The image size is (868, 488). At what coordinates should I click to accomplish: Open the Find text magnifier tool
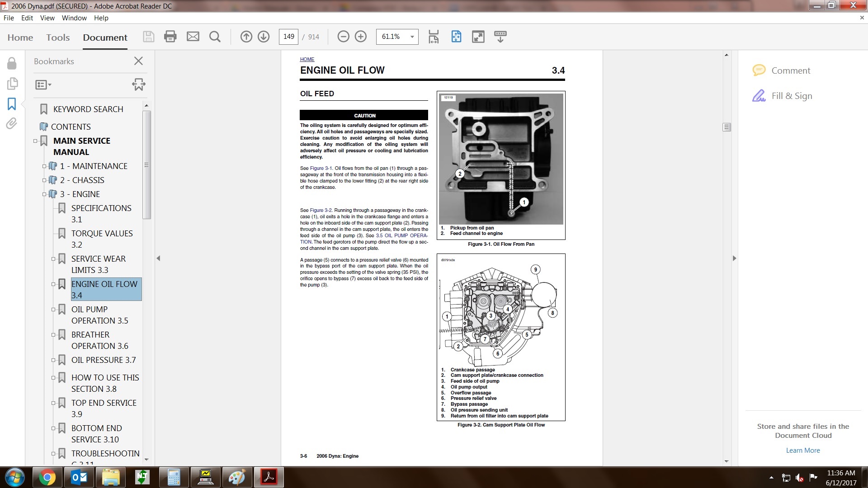click(x=215, y=37)
